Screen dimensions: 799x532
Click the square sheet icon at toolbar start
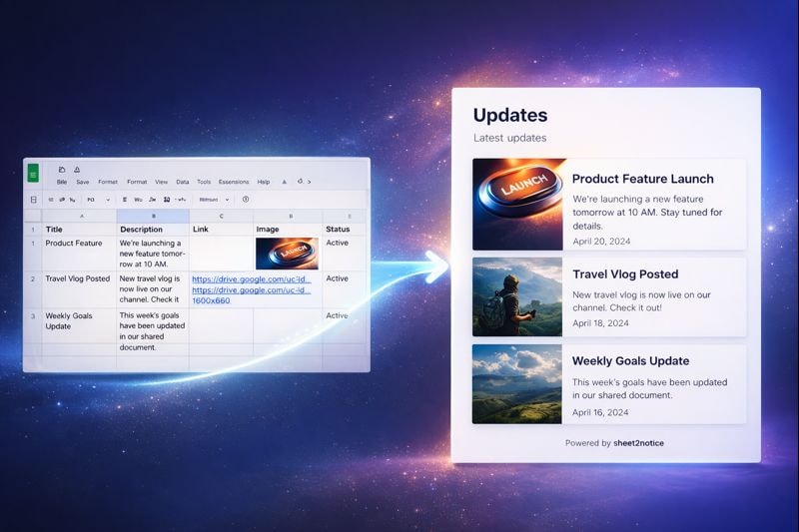point(34,200)
